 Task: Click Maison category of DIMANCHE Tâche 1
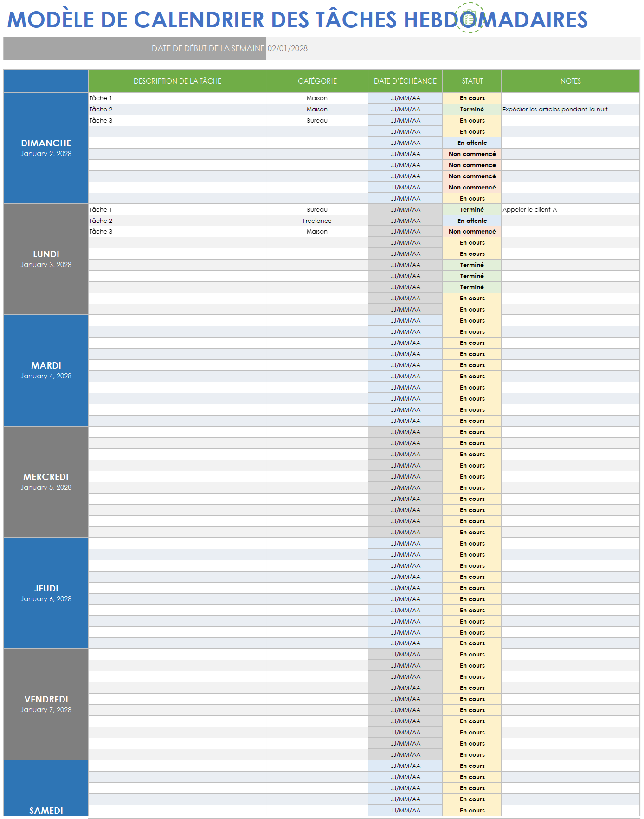317,98
